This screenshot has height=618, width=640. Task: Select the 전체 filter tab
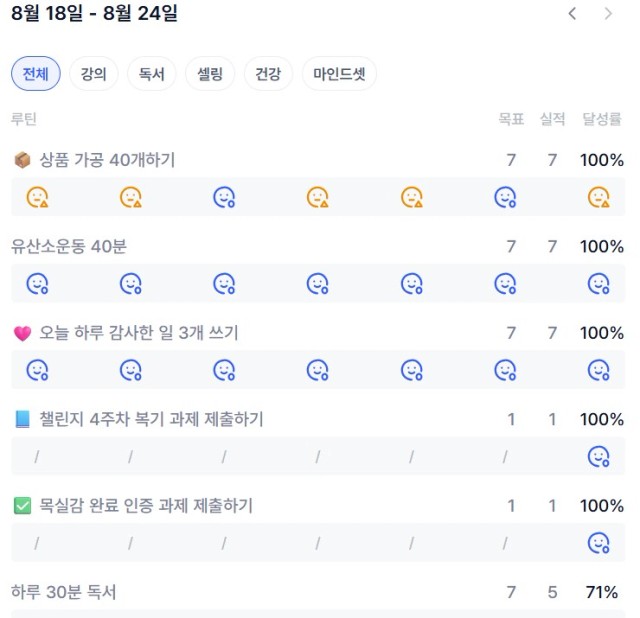click(x=36, y=74)
